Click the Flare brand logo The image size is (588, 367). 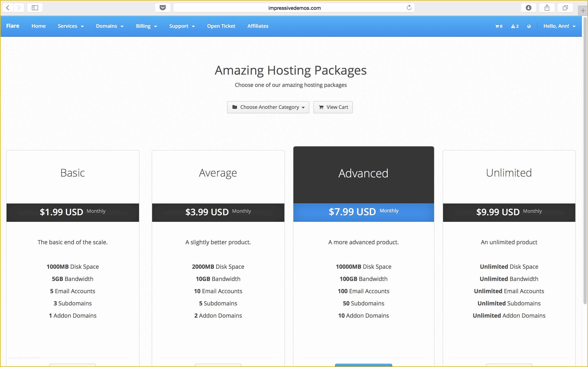(x=12, y=26)
